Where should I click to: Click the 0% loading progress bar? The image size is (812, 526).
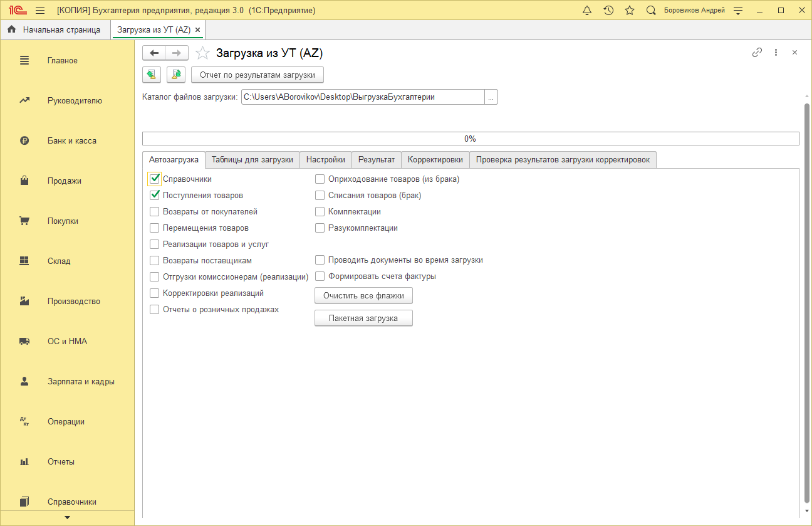point(470,139)
